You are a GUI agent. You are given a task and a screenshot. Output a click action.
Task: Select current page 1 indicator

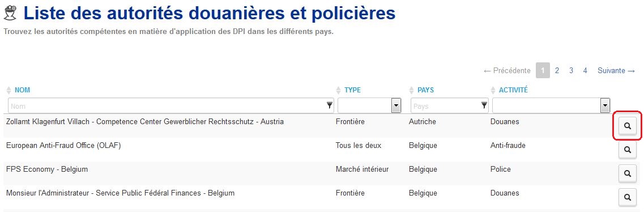click(x=543, y=71)
